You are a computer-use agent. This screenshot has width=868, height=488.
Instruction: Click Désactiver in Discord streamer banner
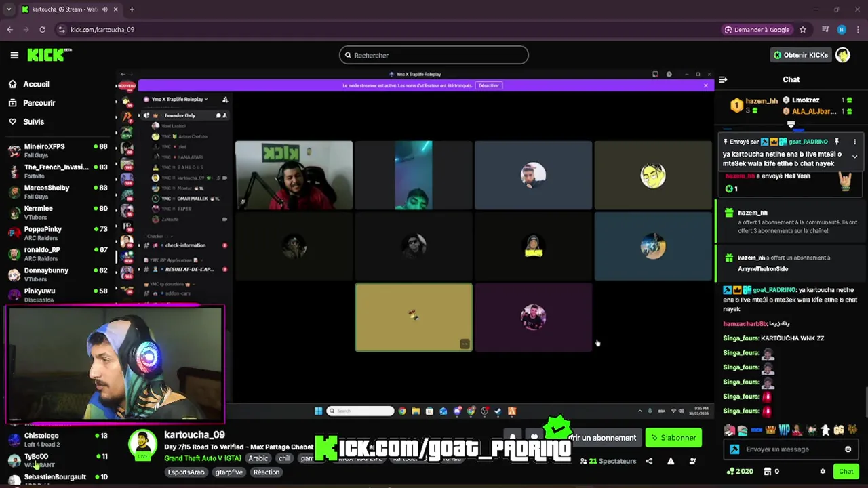pyautogui.click(x=488, y=85)
